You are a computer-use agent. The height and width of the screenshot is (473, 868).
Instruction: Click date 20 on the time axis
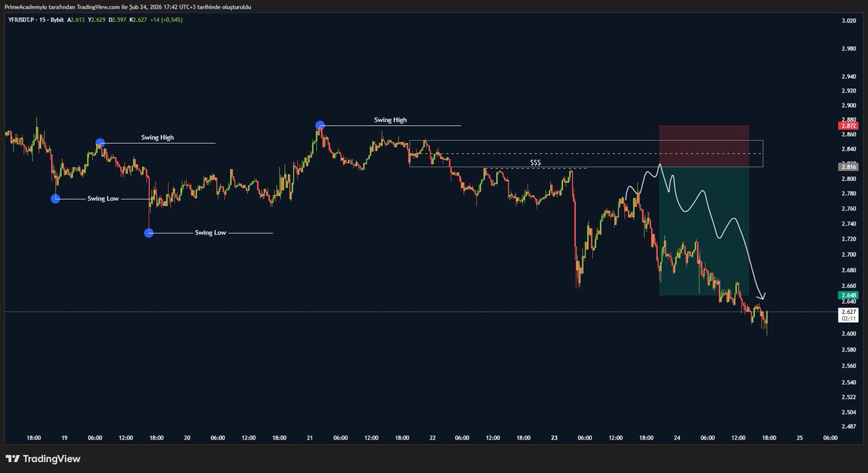click(x=187, y=438)
